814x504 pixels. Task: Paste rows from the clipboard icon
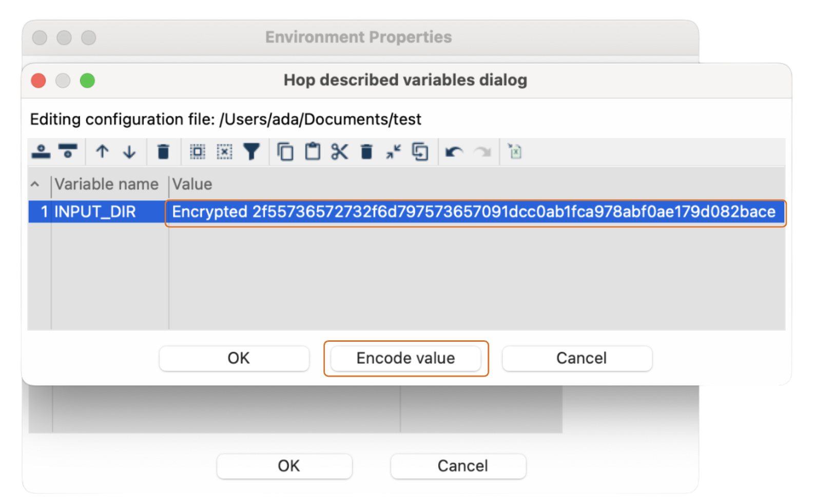pos(313,151)
